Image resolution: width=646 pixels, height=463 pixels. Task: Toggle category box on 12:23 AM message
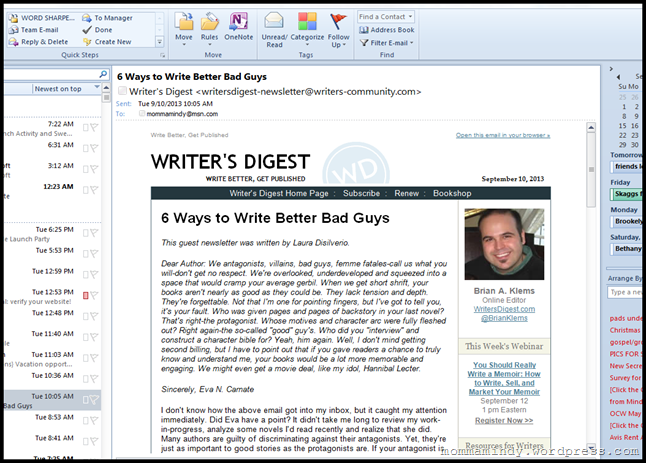click(x=86, y=190)
